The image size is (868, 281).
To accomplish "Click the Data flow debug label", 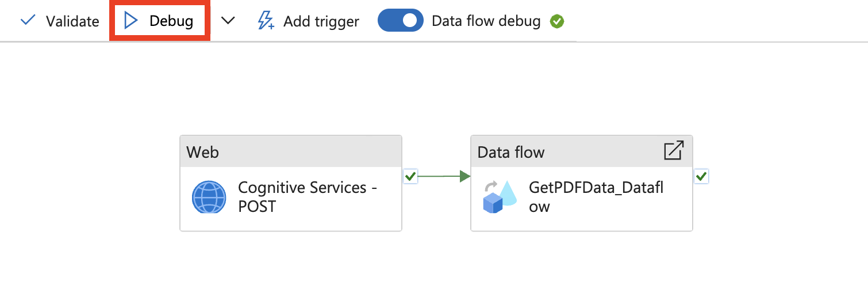I will (x=486, y=21).
